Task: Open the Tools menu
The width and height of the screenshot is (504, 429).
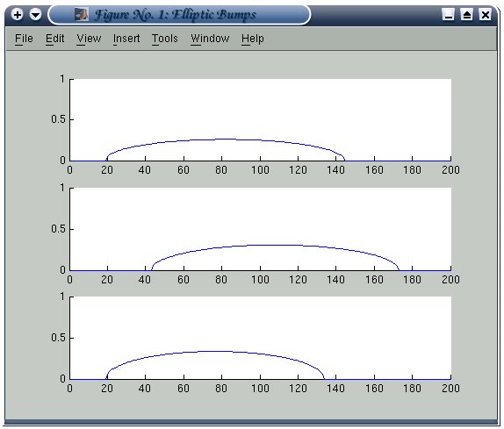Action: click(164, 39)
